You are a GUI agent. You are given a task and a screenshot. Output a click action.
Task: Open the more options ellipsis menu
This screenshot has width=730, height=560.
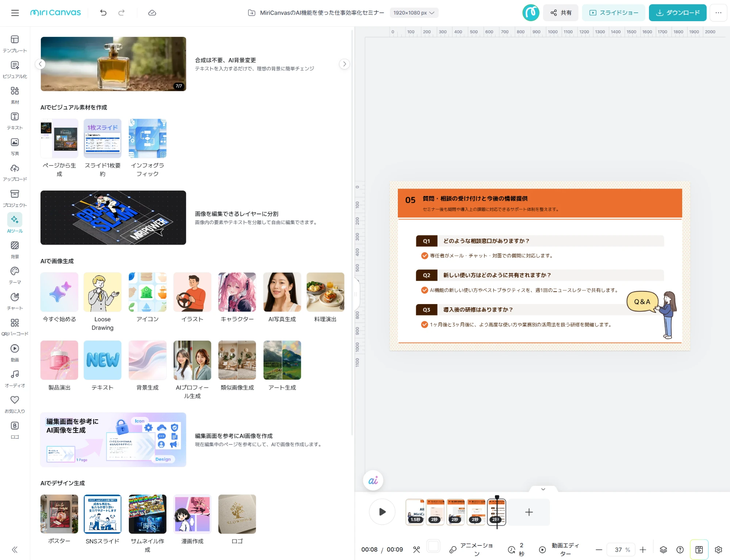[718, 13]
